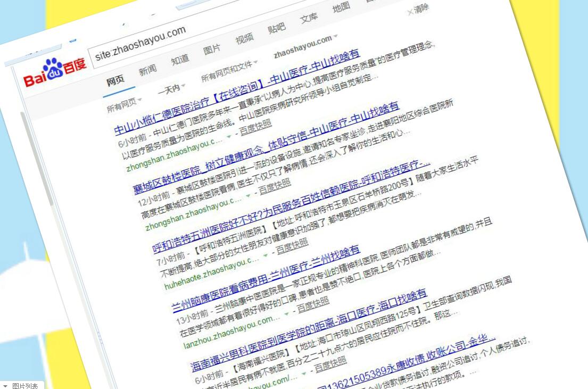The image size is (588, 389).
Task: Open result 呼和浩特五洲医院好不好
Action: tap(291, 206)
